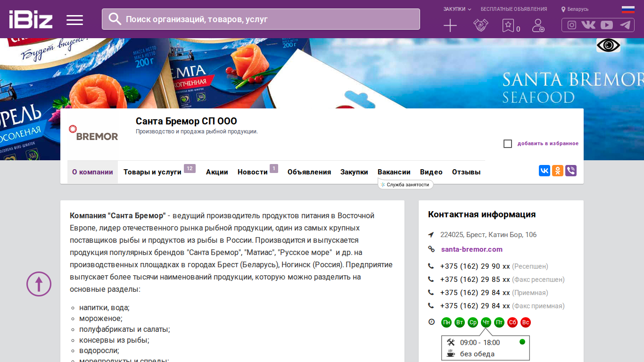
Task: Click the phone icon beside Ресепшен number
Action: pos(431,266)
